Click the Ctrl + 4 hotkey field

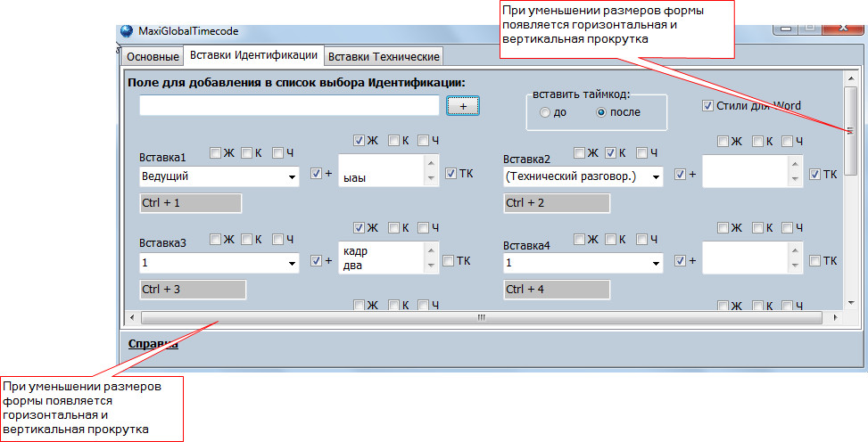[557, 290]
